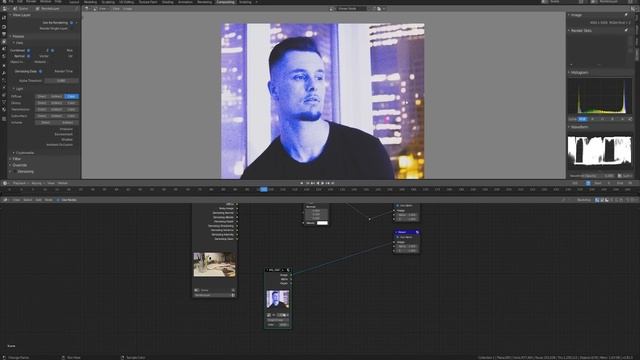The height and width of the screenshot is (360, 640).
Task: Enable Volume Direct pass button
Action: pos(45,122)
